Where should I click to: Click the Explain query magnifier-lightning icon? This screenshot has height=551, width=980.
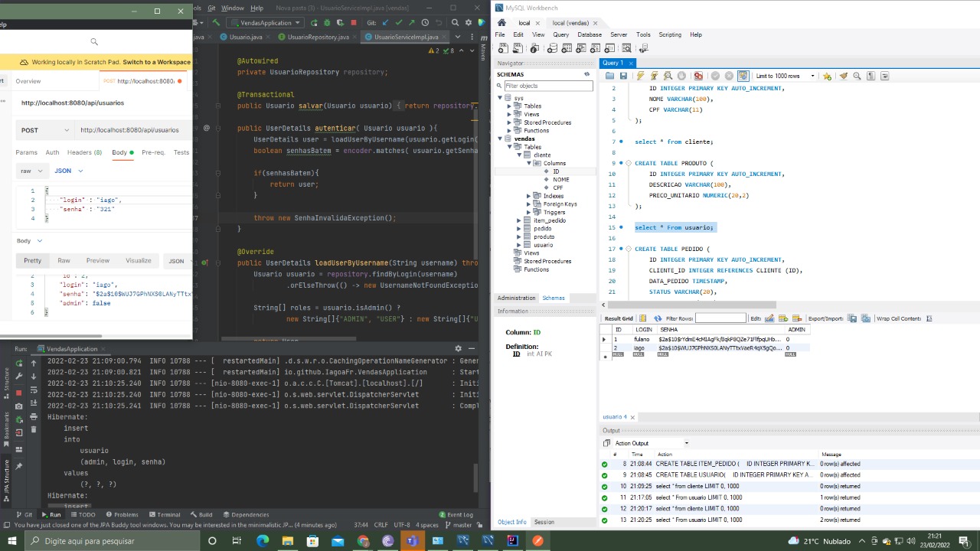tap(668, 76)
